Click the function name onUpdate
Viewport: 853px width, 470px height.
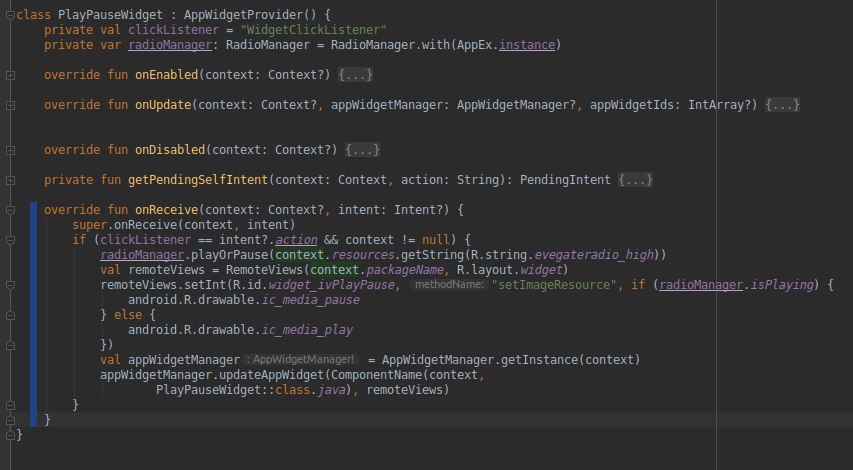[x=163, y=105]
